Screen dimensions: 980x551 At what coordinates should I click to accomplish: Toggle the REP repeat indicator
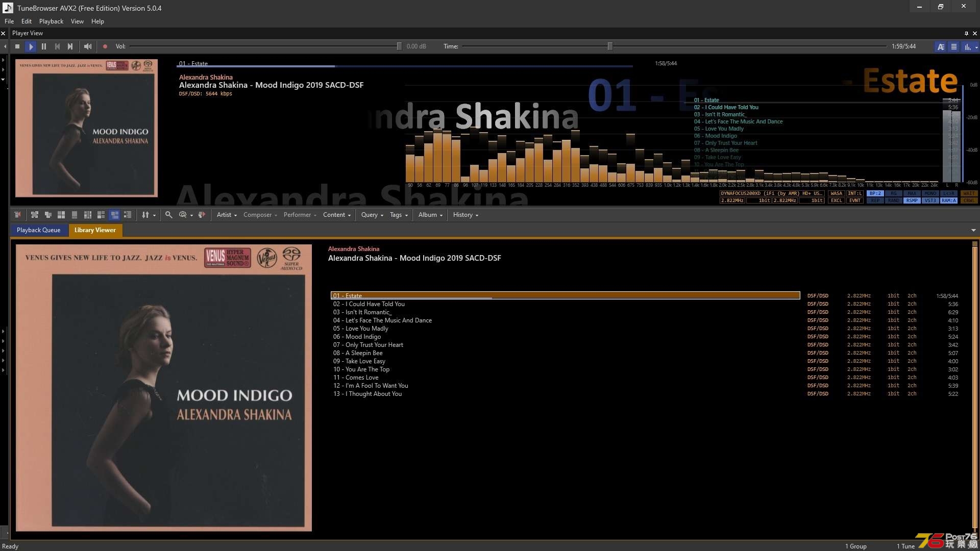(x=875, y=201)
